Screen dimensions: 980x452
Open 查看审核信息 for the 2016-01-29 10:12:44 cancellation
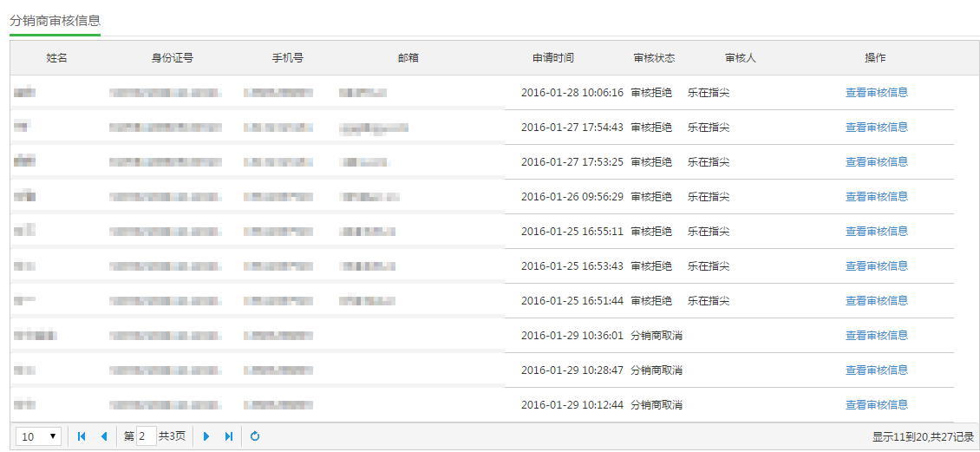click(876, 405)
